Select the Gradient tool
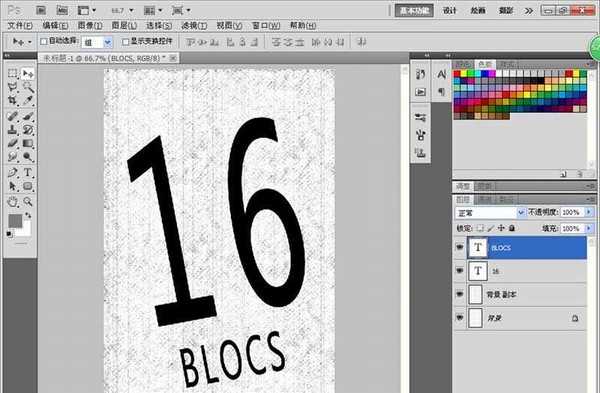 tap(28, 144)
